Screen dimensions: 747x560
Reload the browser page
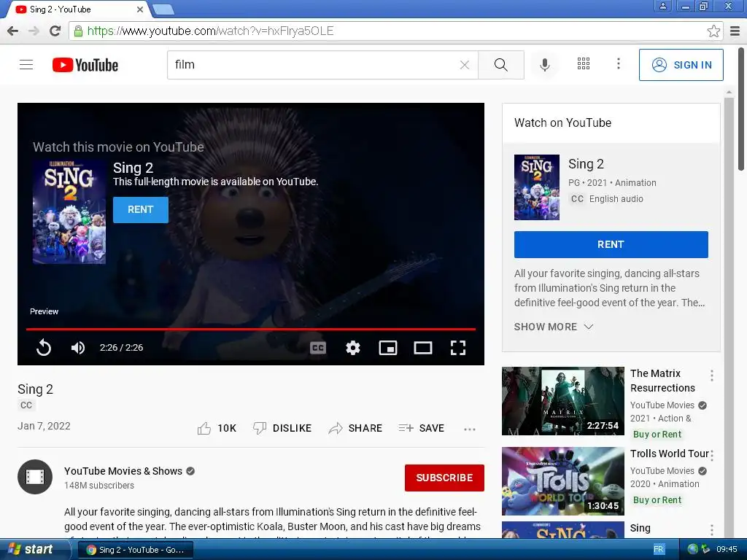(x=55, y=31)
